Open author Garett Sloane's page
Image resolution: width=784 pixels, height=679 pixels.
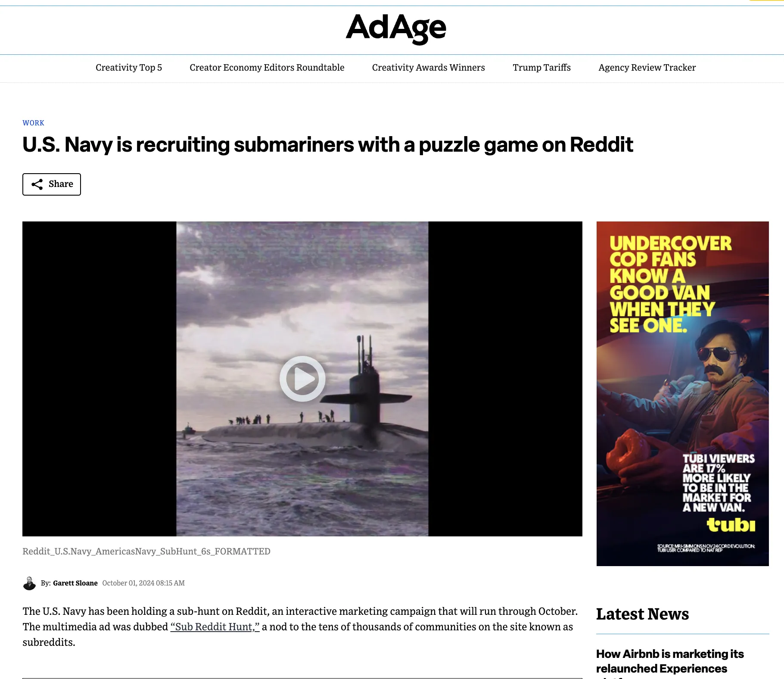75,583
